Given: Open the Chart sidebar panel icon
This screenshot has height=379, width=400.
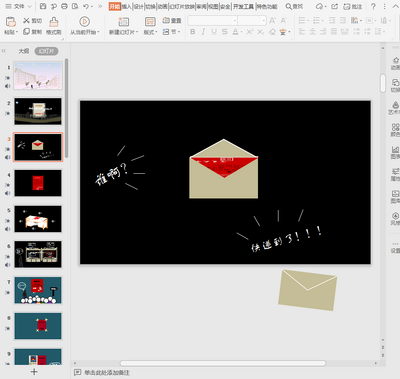Looking at the screenshot, I should tap(395, 152).
